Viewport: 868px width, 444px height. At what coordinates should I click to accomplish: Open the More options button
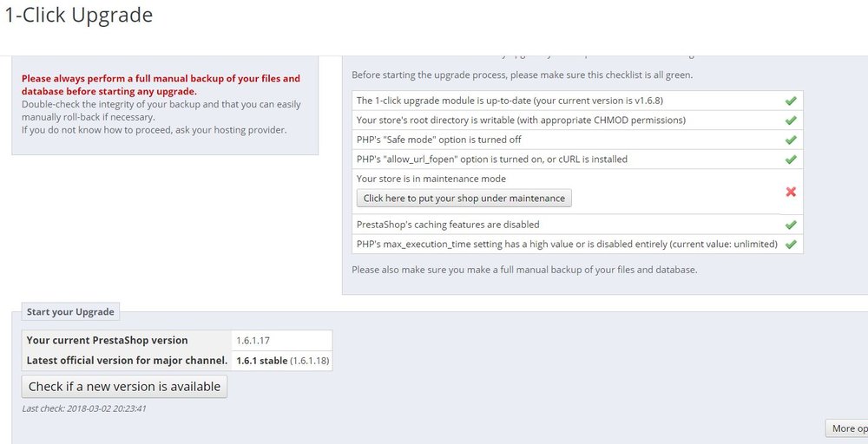click(x=846, y=428)
